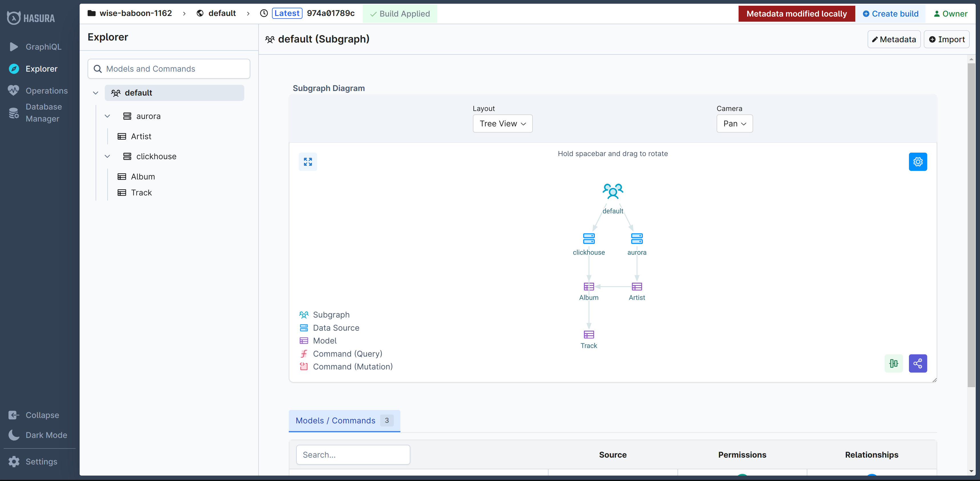
Task: Click the Hasura logo
Action: pyautogui.click(x=31, y=18)
